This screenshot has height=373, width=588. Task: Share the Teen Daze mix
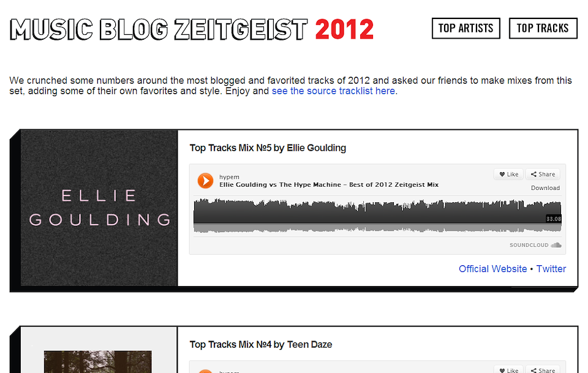click(x=543, y=369)
